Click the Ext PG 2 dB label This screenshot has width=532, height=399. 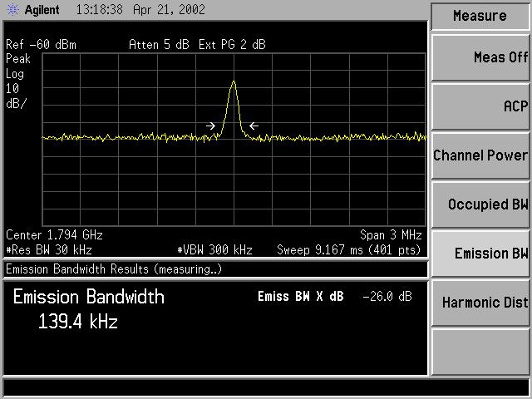coord(232,45)
